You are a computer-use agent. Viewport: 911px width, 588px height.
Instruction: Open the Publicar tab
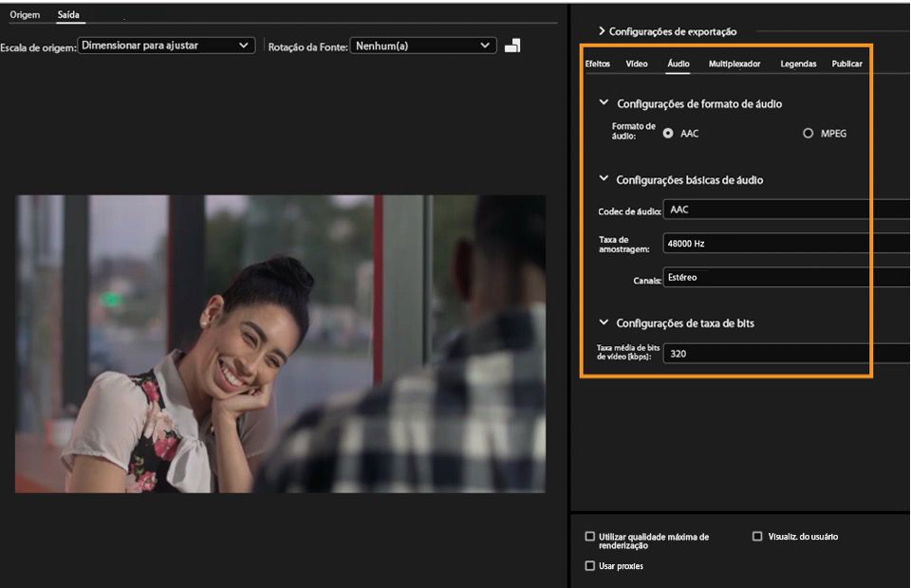(846, 64)
